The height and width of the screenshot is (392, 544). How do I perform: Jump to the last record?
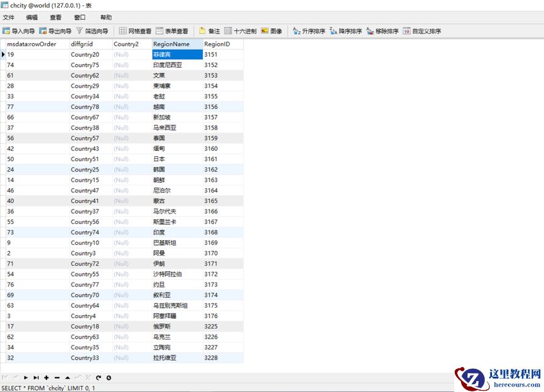(36, 378)
